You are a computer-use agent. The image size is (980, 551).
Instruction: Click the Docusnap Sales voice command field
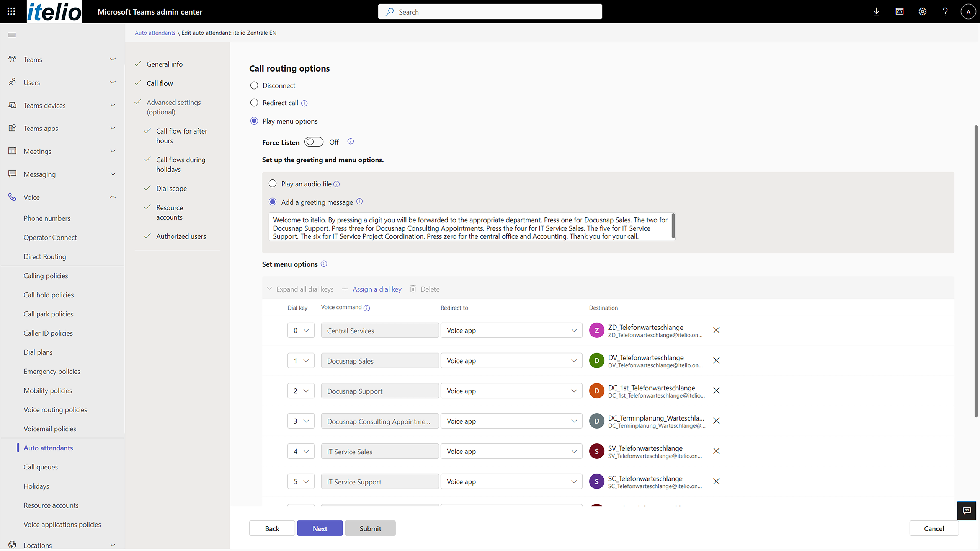tap(380, 361)
